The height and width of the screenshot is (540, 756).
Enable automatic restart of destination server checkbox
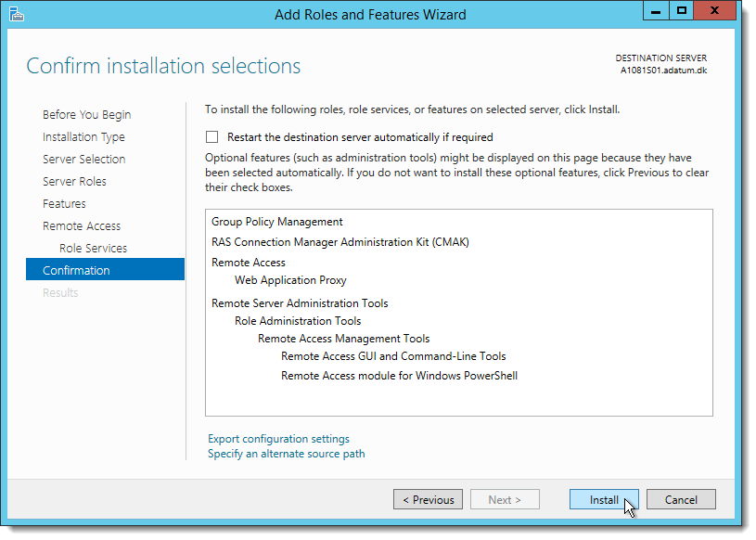click(211, 137)
